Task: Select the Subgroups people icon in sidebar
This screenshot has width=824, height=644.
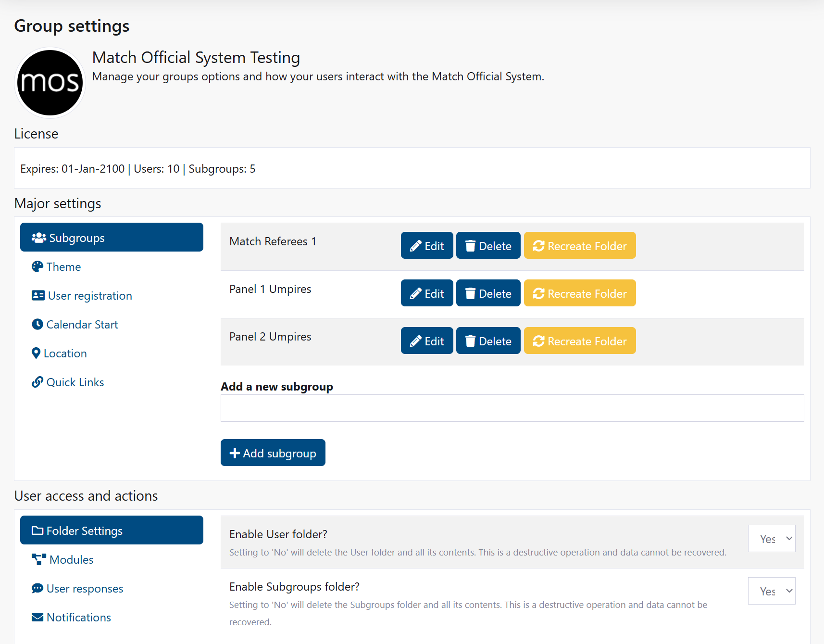Action: pyautogui.click(x=37, y=237)
